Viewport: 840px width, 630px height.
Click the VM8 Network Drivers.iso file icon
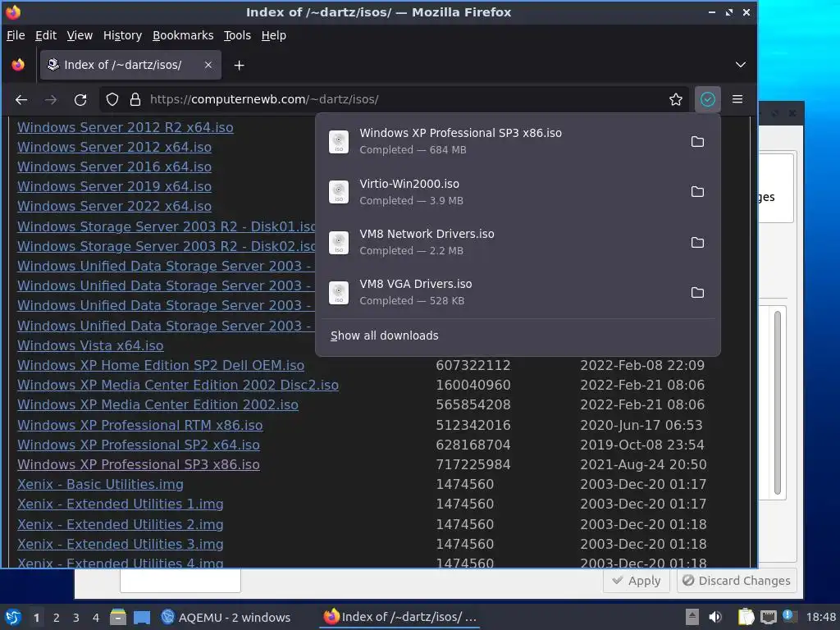pos(339,243)
